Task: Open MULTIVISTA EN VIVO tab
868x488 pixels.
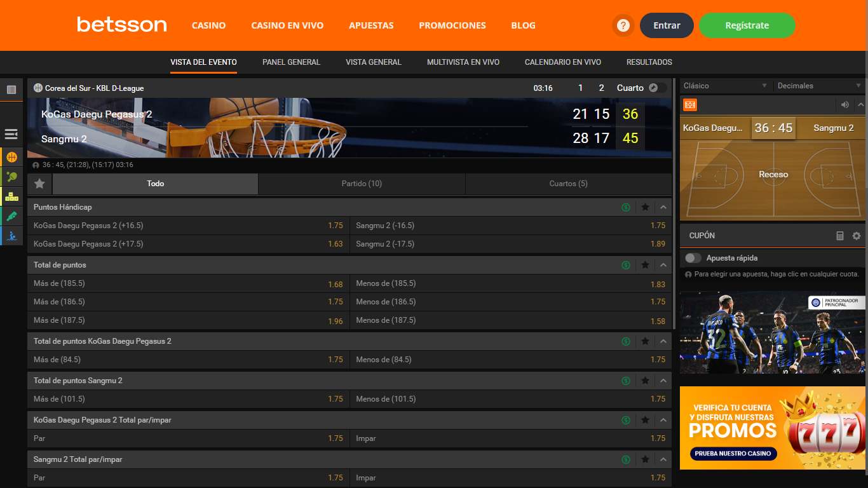Action: pos(463,62)
